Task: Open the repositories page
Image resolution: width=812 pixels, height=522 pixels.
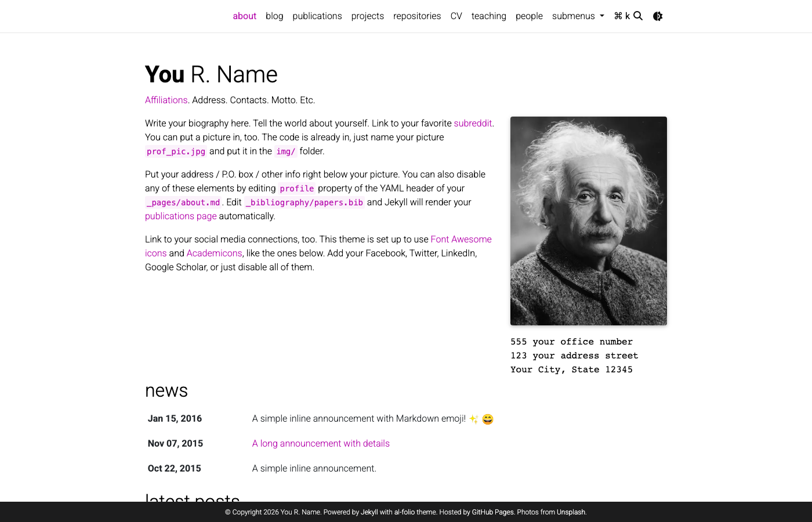Action: tap(417, 16)
